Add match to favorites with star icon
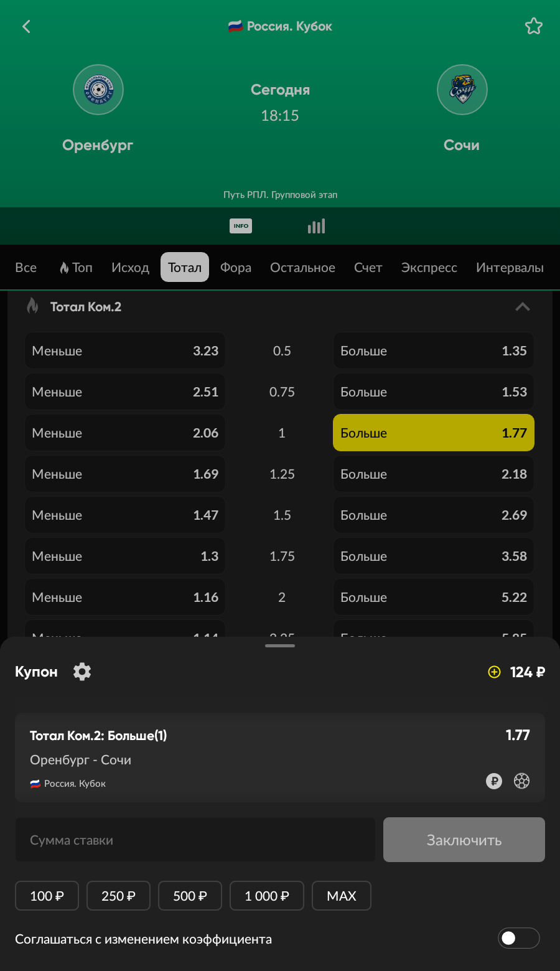This screenshot has width=560, height=971. tap(533, 26)
